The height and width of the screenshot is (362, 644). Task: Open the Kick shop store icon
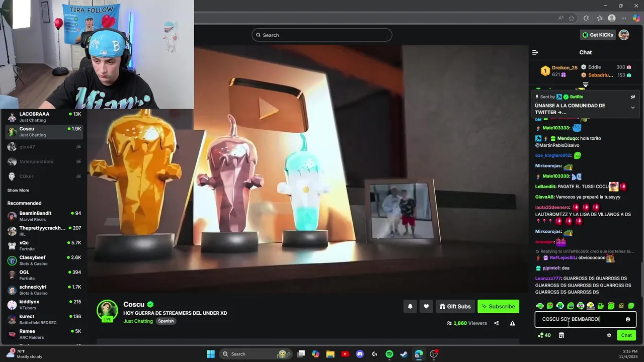[x=561, y=335]
